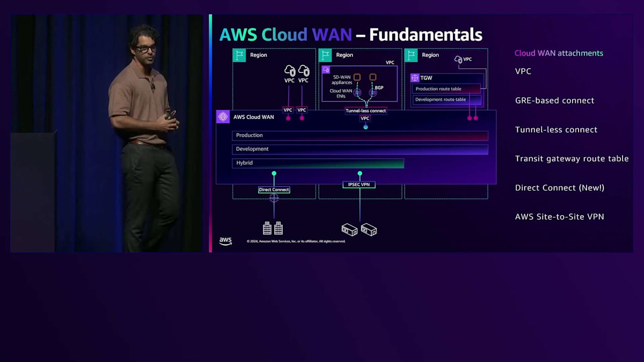This screenshot has width=644, height=362.
Task: Click the AWS logo beside the copyright text
Action: click(225, 241)
